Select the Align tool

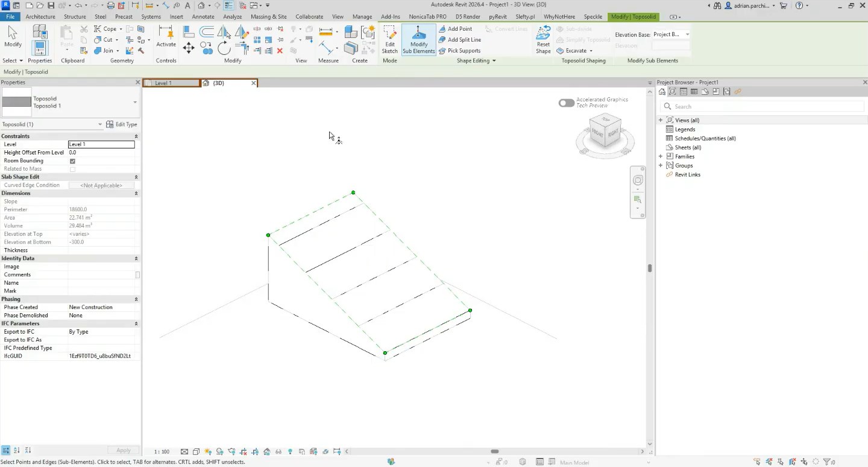coord(188,31)
